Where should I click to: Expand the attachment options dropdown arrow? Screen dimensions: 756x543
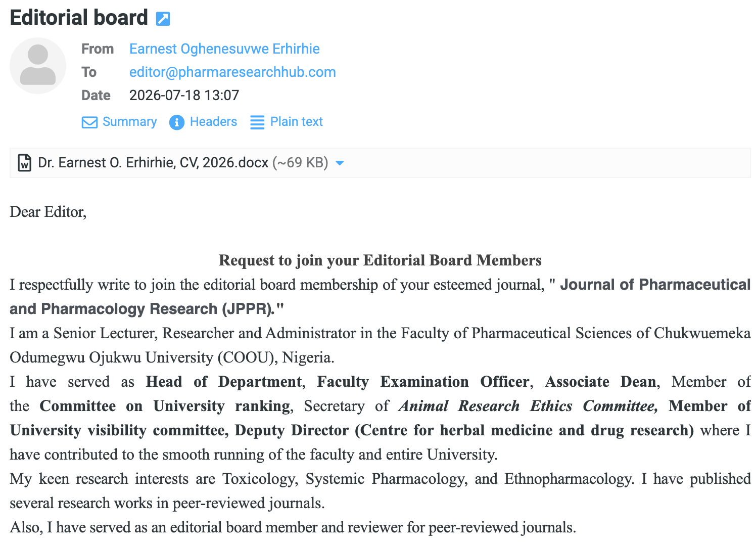[340, 163]
